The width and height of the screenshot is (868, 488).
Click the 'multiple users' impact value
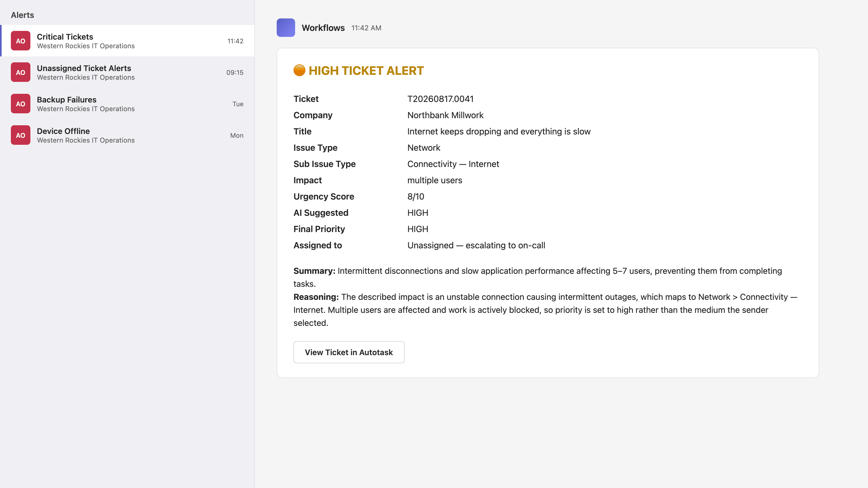pos(435,180)
